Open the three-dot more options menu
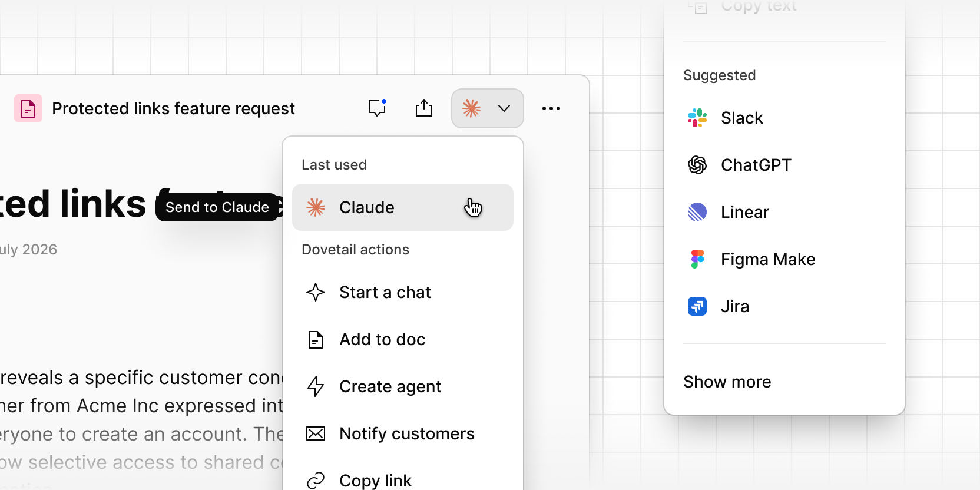Image resolution: width=980 pixels, height=490 pixels. point(551,108)
